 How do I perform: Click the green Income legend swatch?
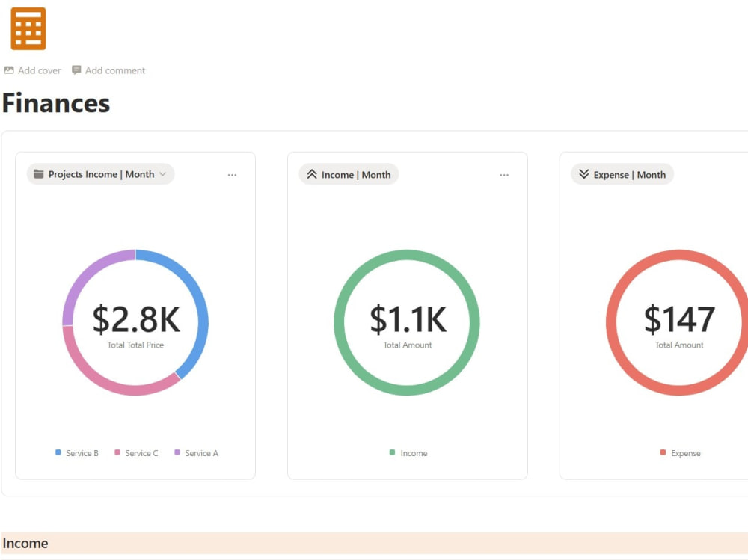tap(392, 452)
